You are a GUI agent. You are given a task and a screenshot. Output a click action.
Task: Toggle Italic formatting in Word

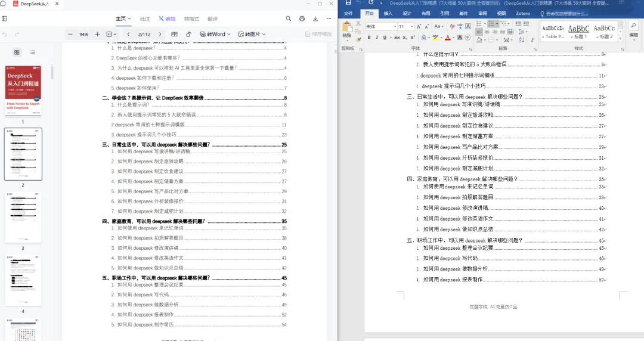(377, 38)
